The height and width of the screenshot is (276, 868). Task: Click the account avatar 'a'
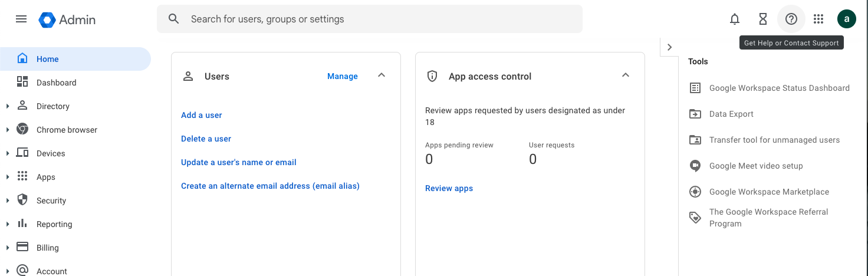tap(846, 19)
